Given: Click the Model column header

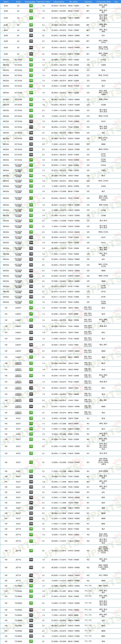Looking at the screenshot, I should coord(18,2).
